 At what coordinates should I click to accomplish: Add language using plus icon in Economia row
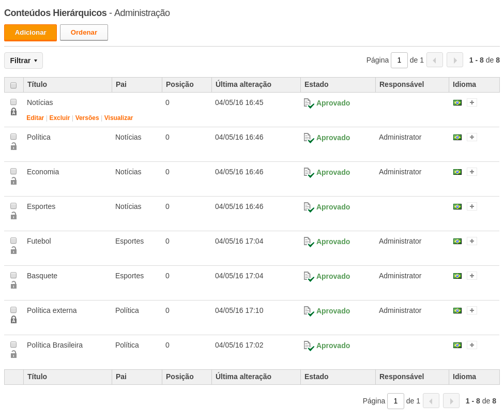(x=472, y=172)
